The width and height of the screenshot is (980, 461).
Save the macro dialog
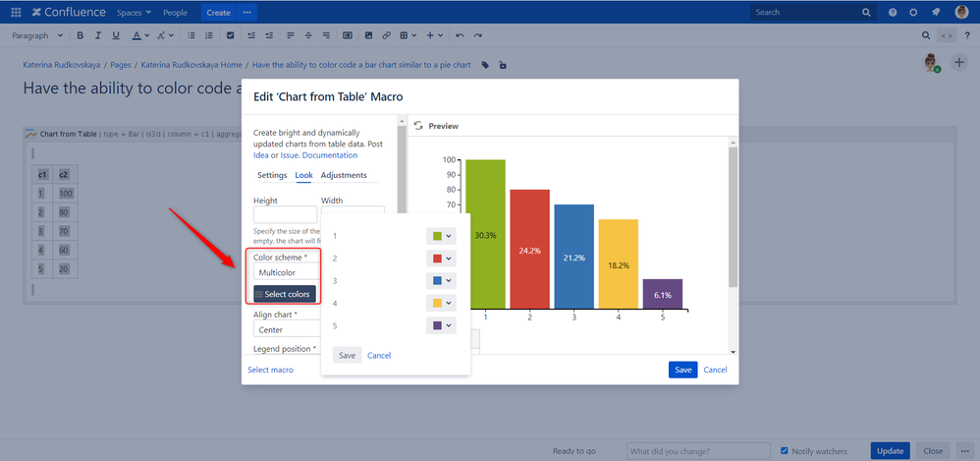click(x=683, y=370)
